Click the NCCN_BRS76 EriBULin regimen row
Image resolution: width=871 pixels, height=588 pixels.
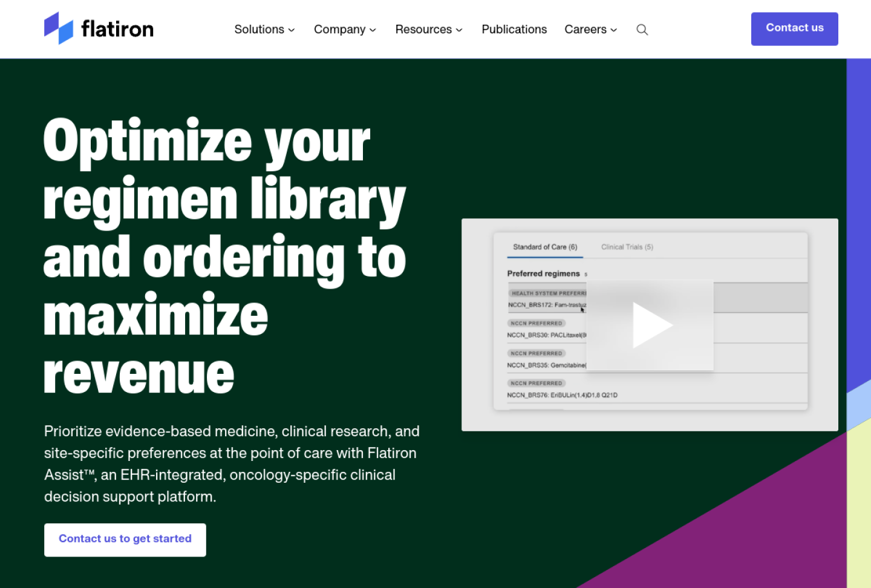coord(657,389)
